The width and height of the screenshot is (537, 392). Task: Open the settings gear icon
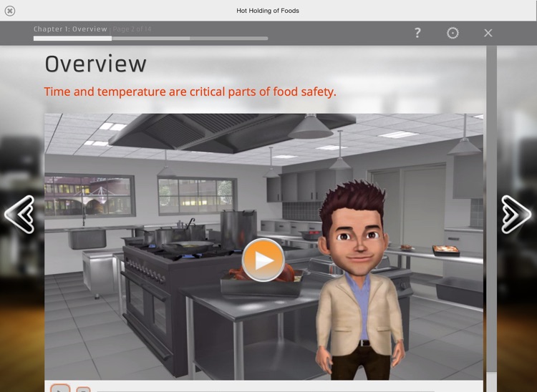point(453,33)
